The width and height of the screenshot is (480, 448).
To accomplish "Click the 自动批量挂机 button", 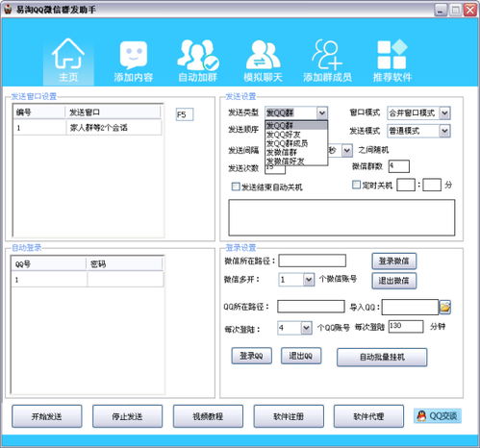I will (x=382, y=357).
